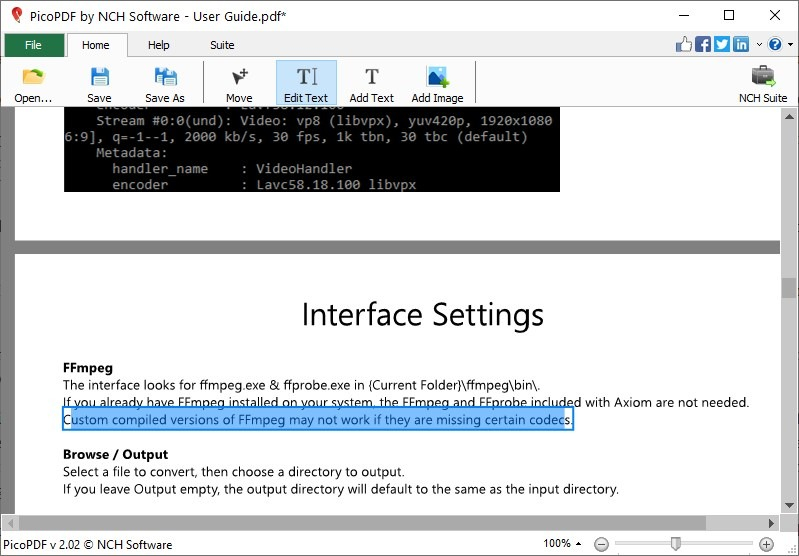This screenshot has width=799, height=556.
Task: Click the zoom in plus button
Action: (766, 544)
